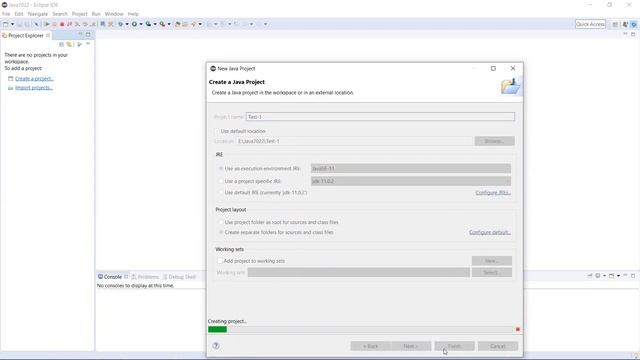The width and height of the screenshot is (640, 360).
Task: Click the Finish button
Action: tap(454, 346)
